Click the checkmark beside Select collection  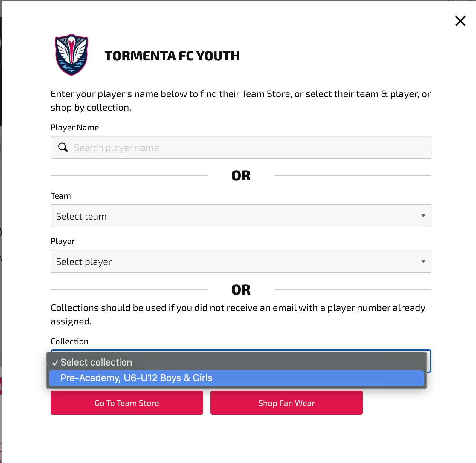55,363
